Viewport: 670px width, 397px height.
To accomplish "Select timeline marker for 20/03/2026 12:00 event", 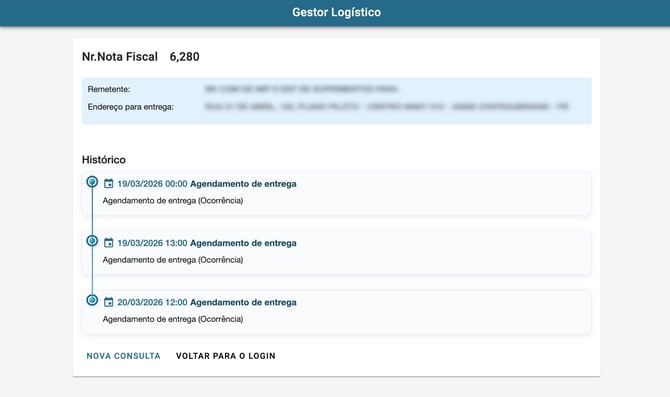I will [x=92, y=300].
